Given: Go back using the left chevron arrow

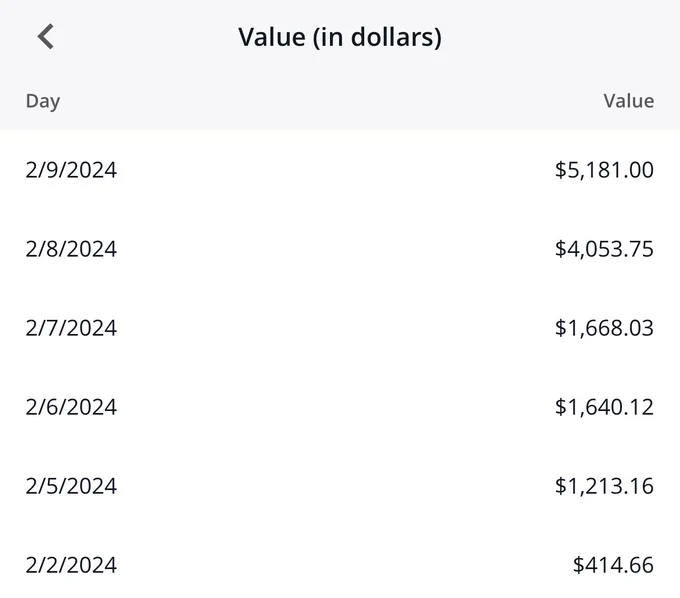Looking at the screenshot, I should coord(46,37).
